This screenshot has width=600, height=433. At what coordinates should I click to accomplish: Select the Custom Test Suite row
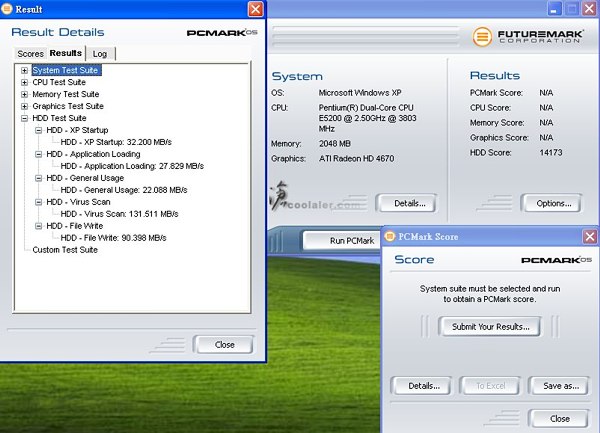tap(65, 250)
